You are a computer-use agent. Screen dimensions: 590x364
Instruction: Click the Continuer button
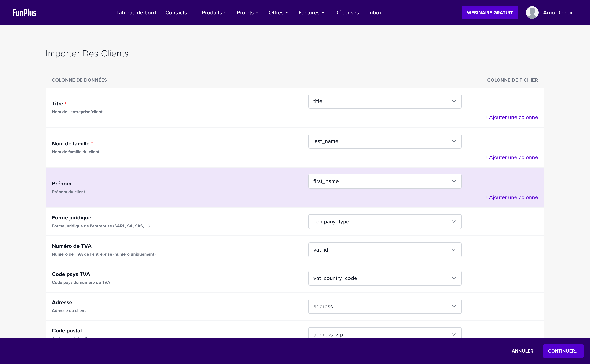563,351
